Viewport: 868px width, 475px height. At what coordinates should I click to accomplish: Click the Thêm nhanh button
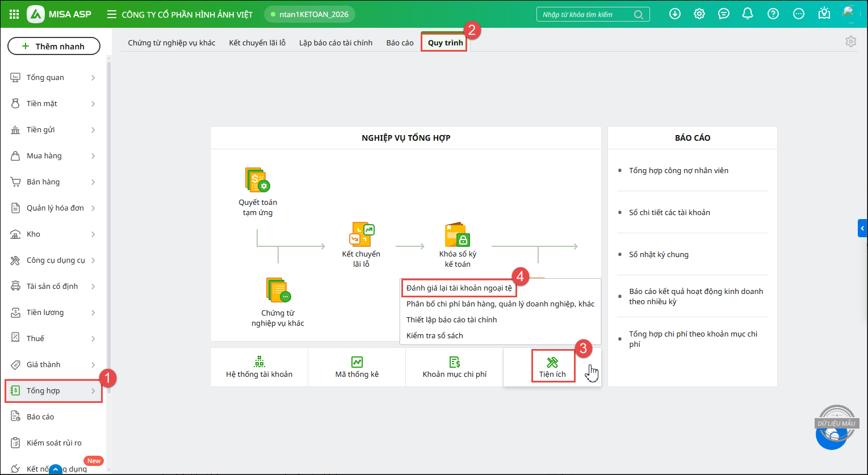[54, 47]
